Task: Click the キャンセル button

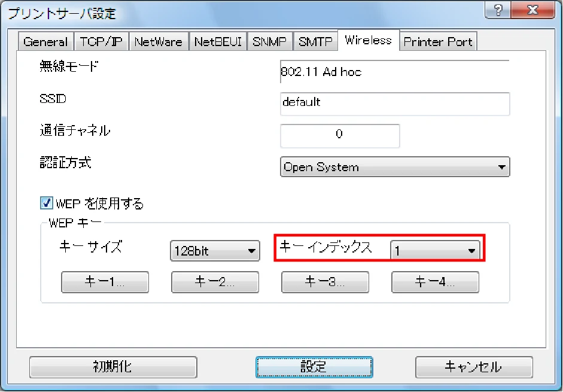Action: (x=474, y=367)
